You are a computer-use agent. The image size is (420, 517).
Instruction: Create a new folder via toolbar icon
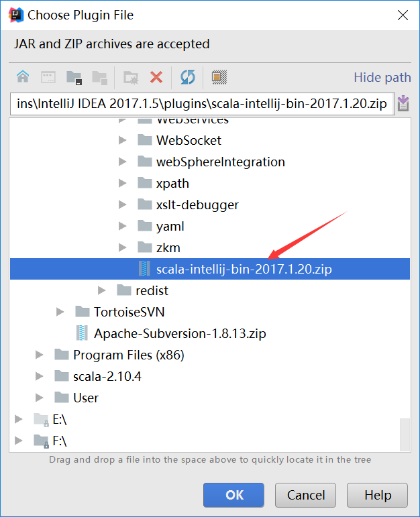tap(131, 78)
